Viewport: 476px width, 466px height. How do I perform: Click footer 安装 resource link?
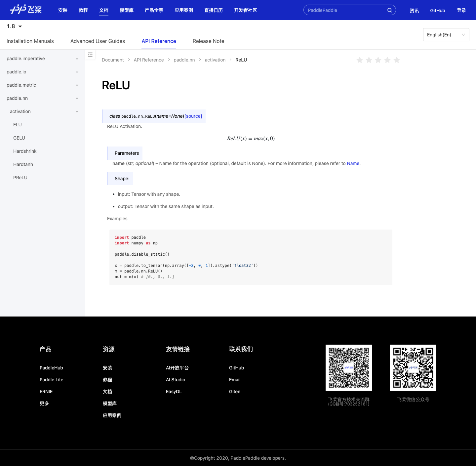pos(107,368)
